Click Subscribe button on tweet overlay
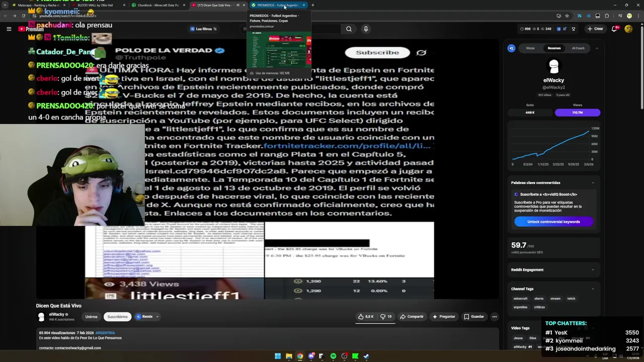Viewport: 644px width, 362px height. point(377,52)
